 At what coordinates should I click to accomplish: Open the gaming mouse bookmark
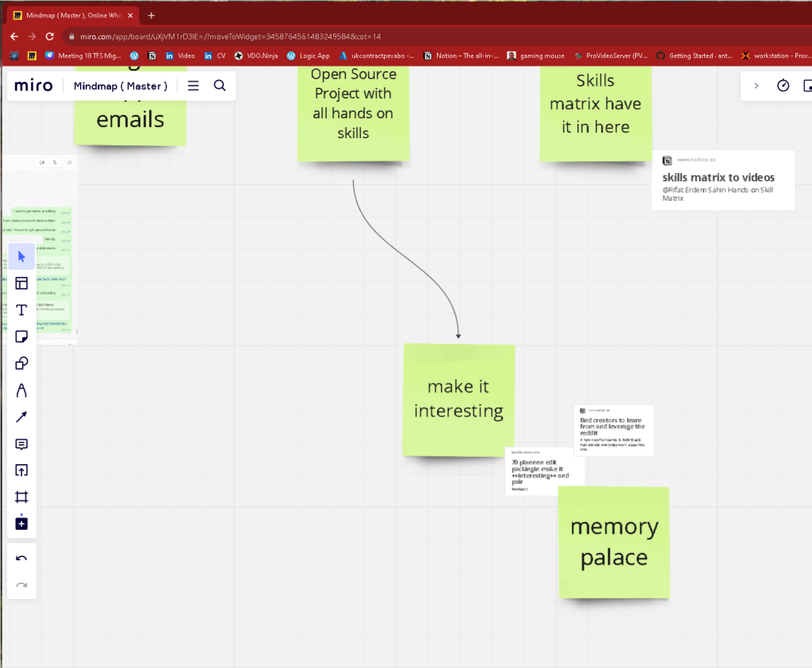tap(535, 56)
